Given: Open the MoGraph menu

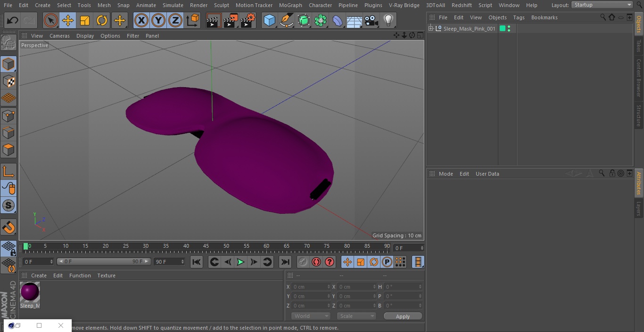Looking at the screenshot, I should pos(290,5).
